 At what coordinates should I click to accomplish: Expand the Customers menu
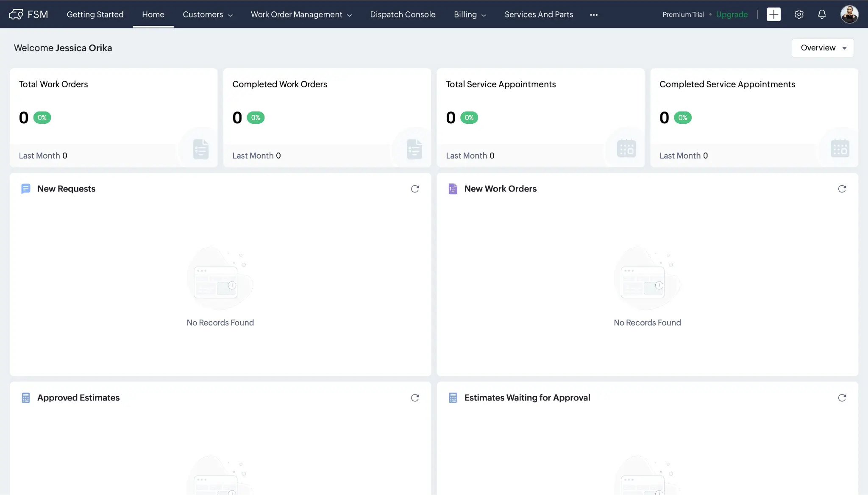pos(208,14)
